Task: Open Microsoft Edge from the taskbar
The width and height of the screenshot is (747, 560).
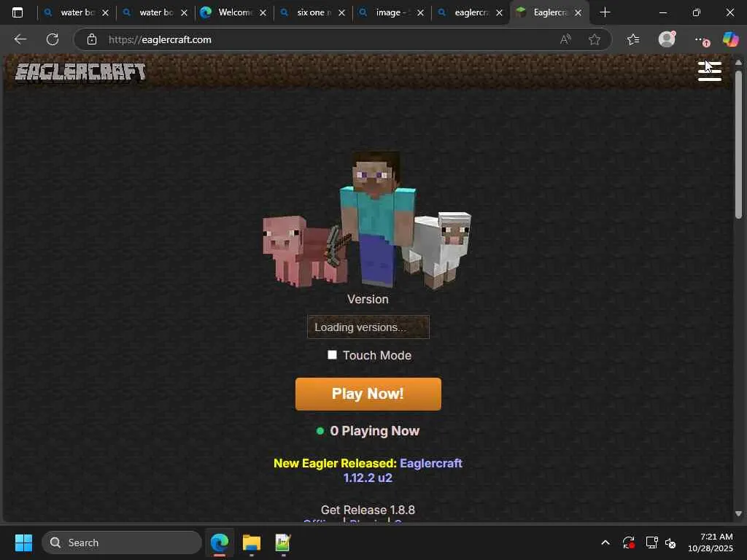Action: coord(220,542)
